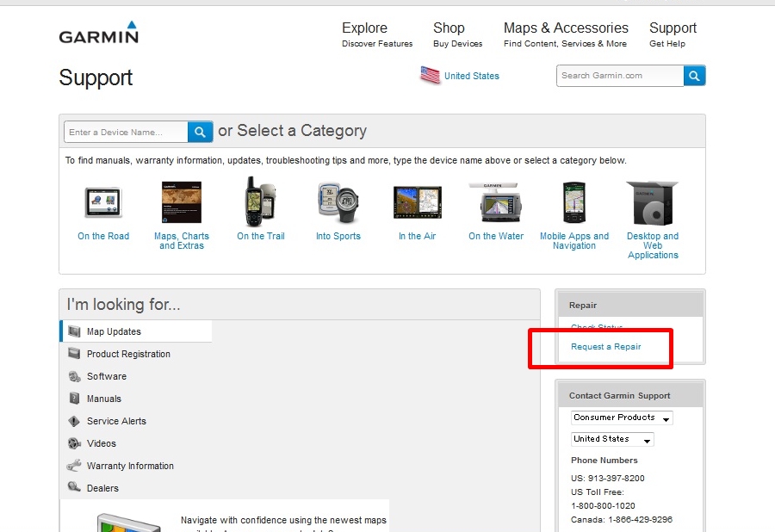Click the Software discs icon

tap(74, 376)
